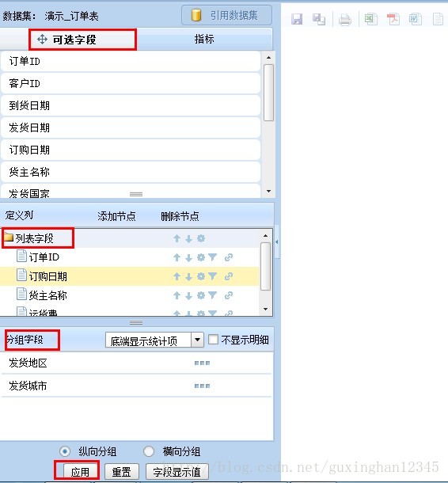This screenshot has width=448, height=483.
Task: Export the report to Word
Action: (416, 19)
